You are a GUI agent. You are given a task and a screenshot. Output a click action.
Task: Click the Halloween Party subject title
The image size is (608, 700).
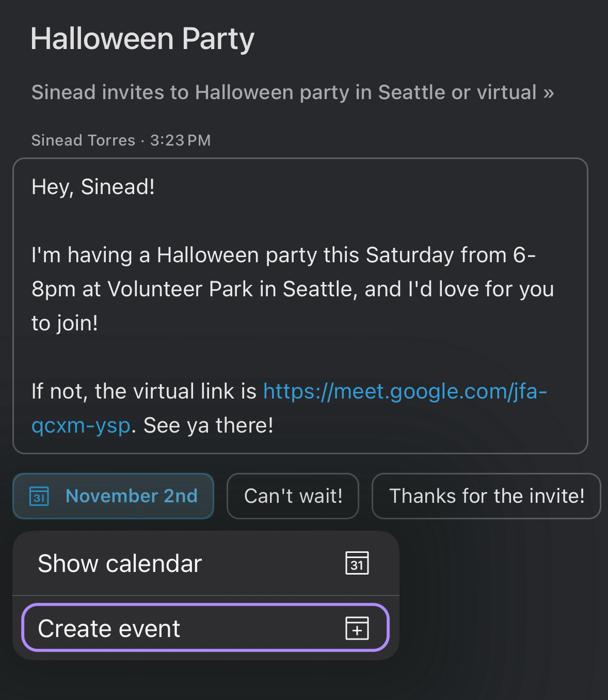coord(142,39)
